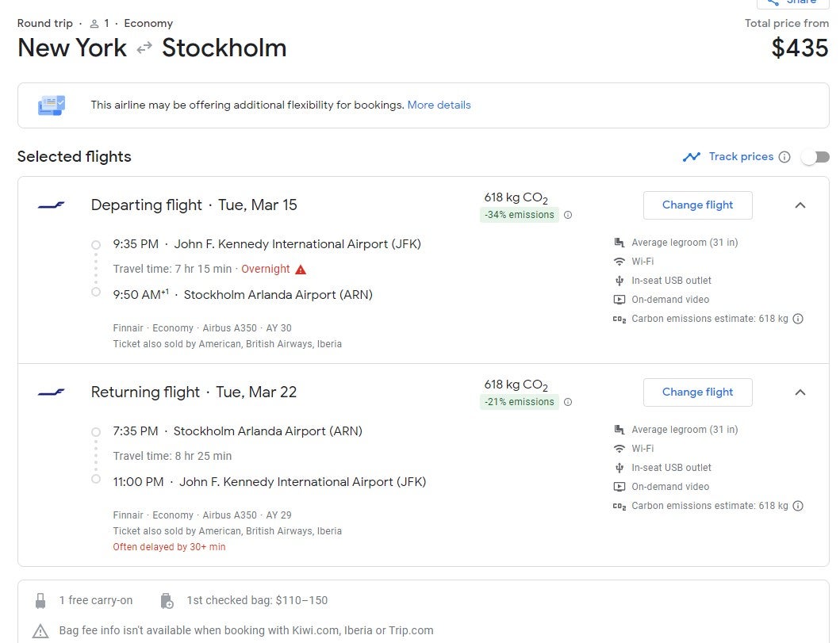Open emissions info beside -21% emissions
840x643 pixels.
pyautogui.click(x=568, y=402)
